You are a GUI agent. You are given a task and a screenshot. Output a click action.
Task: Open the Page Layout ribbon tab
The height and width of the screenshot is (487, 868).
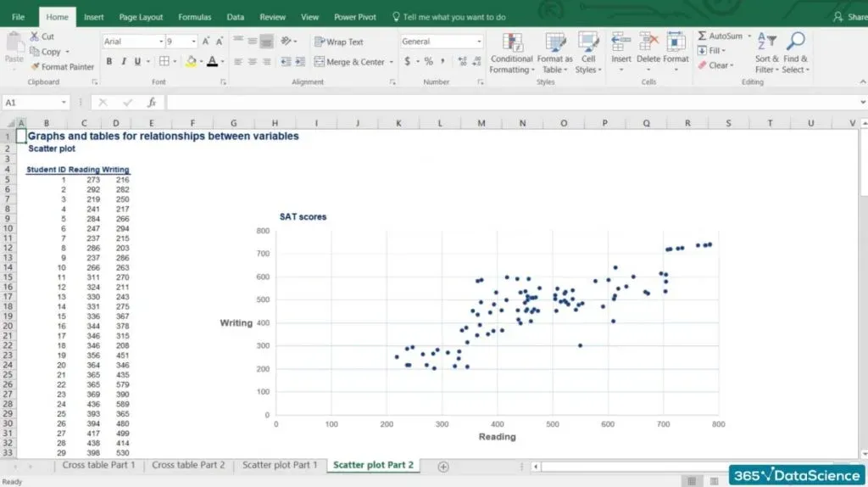(141, 17)
